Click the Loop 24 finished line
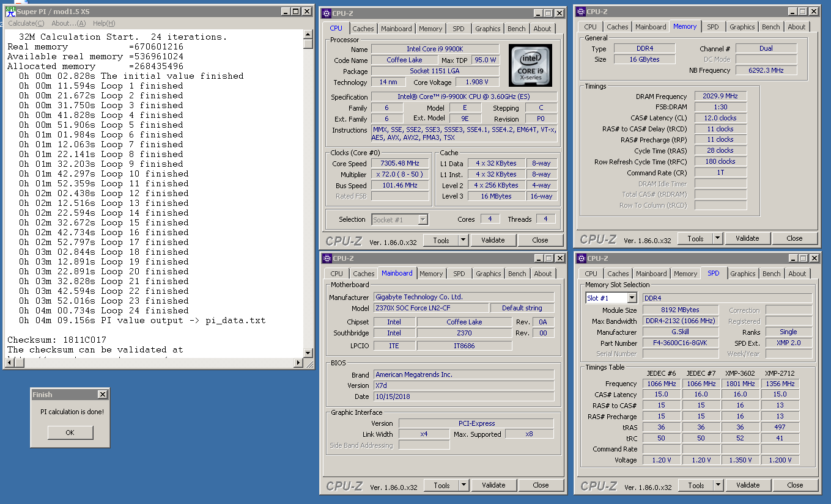Viewport: 831px width, 504px height. (104, 310)
